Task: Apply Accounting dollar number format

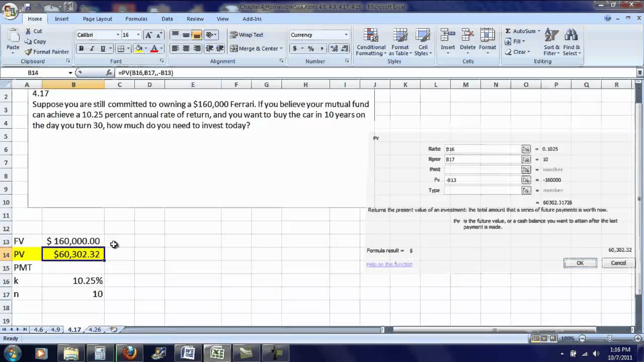Action: tap(295, 49)
